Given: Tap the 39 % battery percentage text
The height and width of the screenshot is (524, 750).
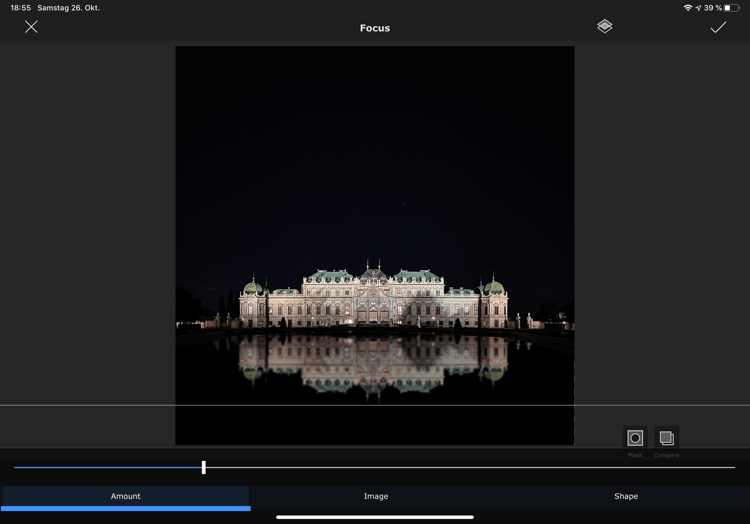Looking at the screenshot, I should [x=713, y=8].
